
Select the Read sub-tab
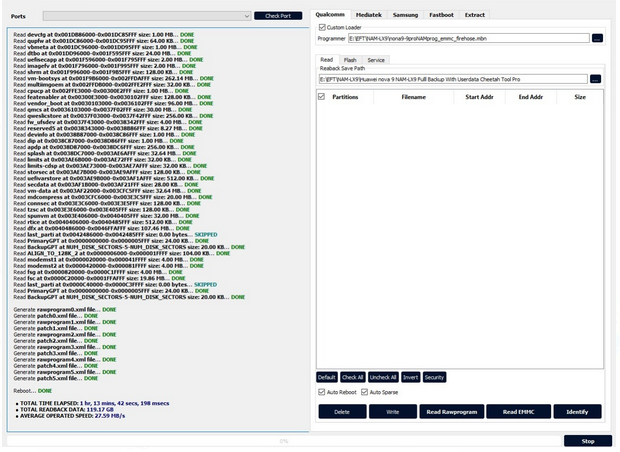327,60
